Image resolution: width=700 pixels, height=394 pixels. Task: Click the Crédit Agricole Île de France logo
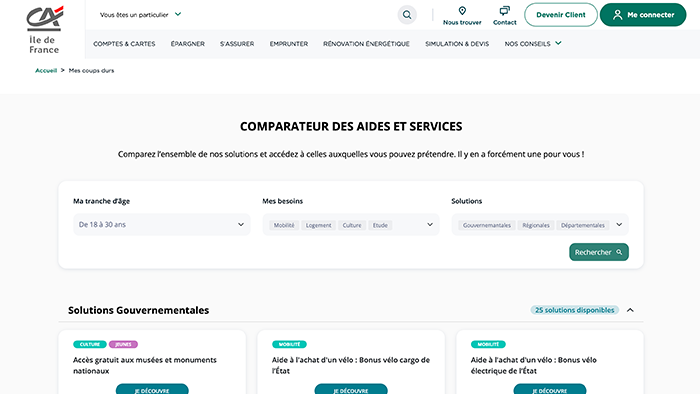point(44,30)
